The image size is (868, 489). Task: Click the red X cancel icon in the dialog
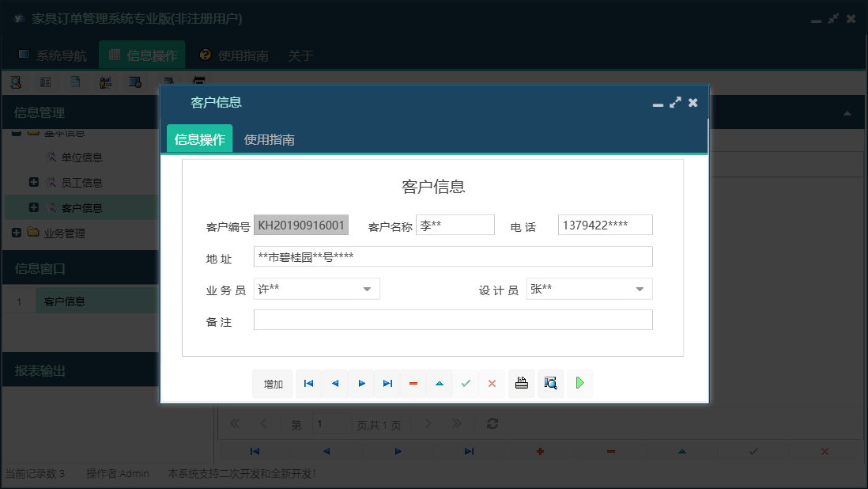tap(491, 383)
